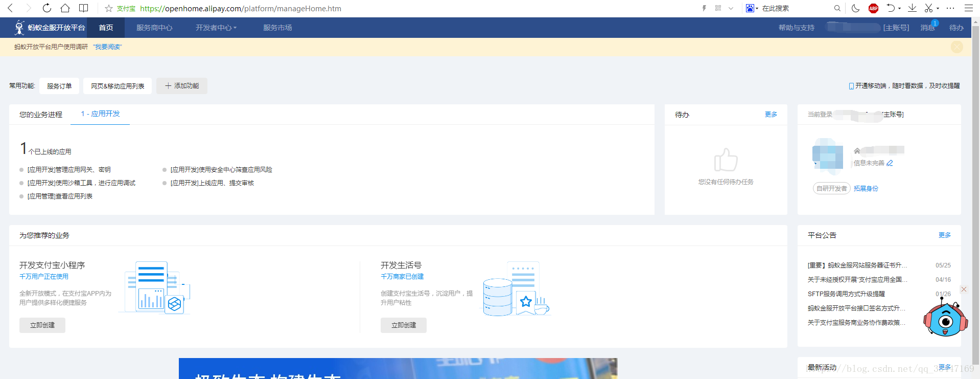980x379 pixels.
Task: Open the browser hamburger menu
Action: [x=968, y=8]
